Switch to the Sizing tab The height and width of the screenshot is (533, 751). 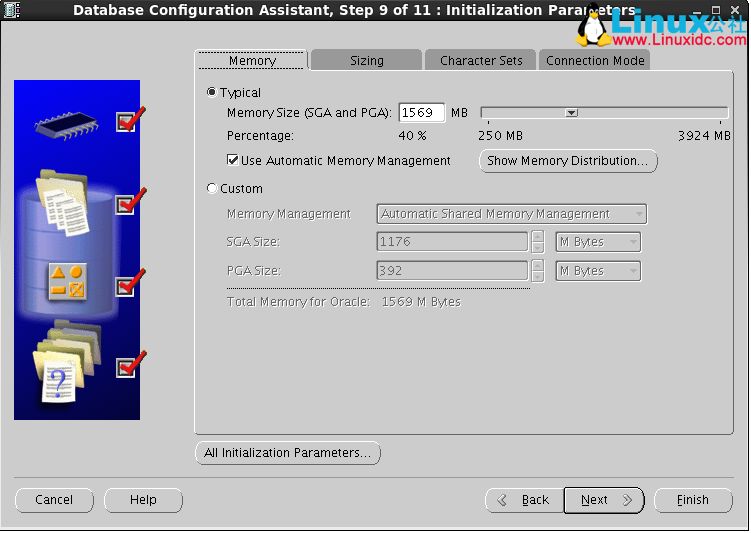pyautogui.click(x=366, y=60)
